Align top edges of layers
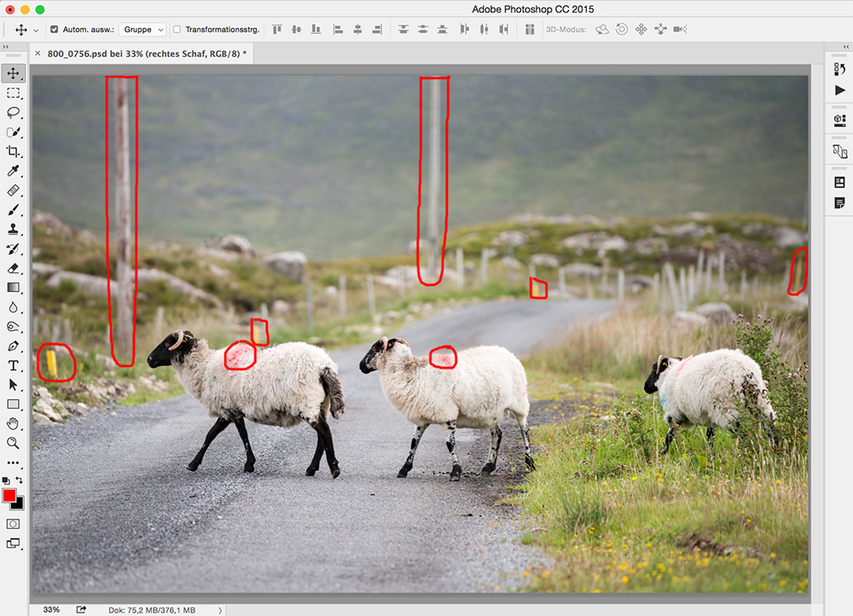The height and width of the screenshot is (616, 853). (x=277, y=29)
